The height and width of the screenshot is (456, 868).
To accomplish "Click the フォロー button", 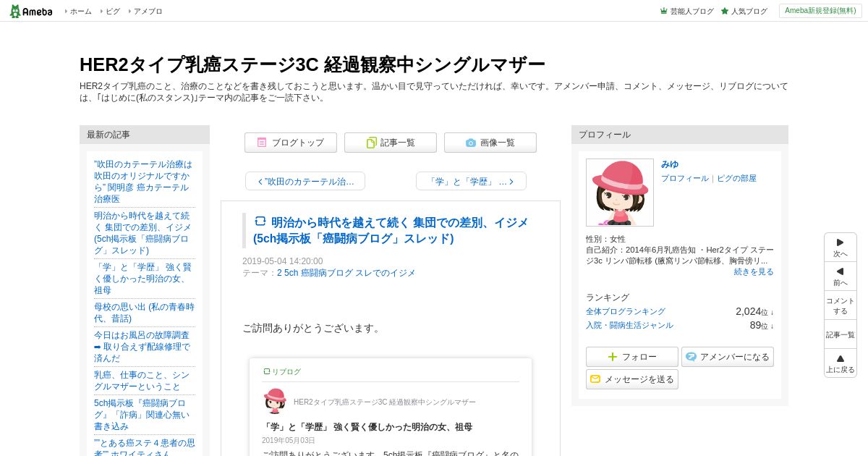I will 632,357.
